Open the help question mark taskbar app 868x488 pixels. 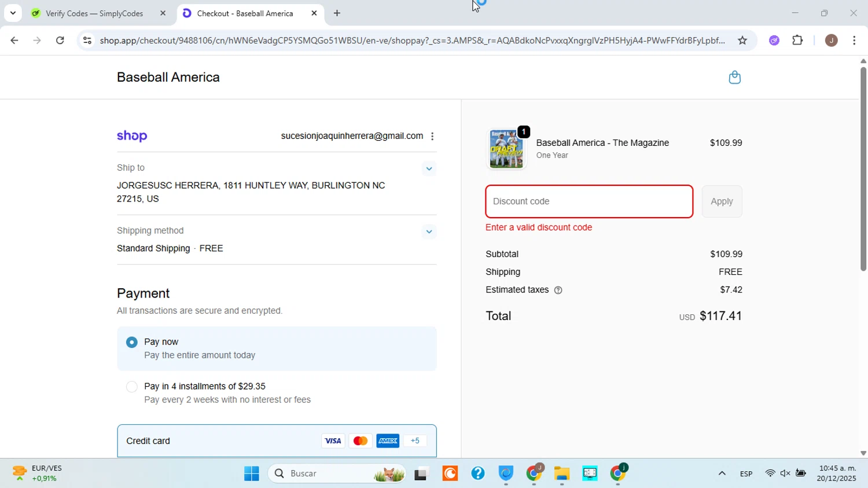click(x=478, y=474)
